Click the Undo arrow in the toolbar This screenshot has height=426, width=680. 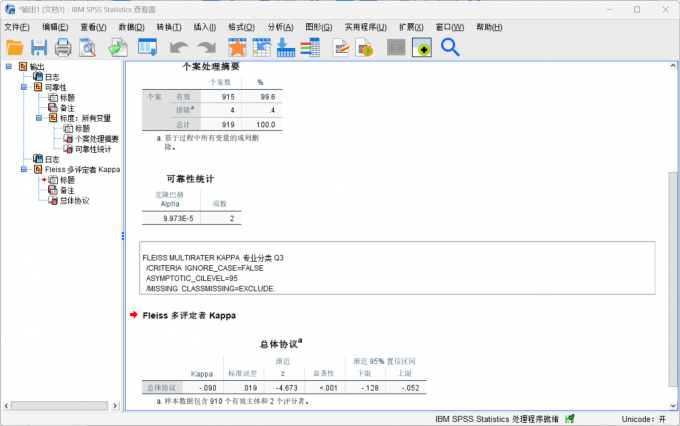178,47
